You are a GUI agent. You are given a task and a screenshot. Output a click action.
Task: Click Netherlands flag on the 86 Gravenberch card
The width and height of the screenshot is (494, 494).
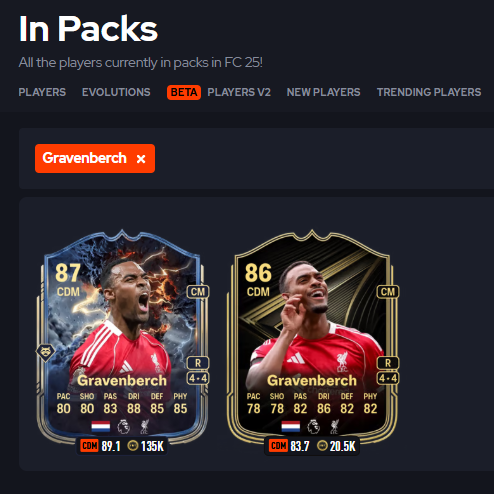(x=291, y=426)
